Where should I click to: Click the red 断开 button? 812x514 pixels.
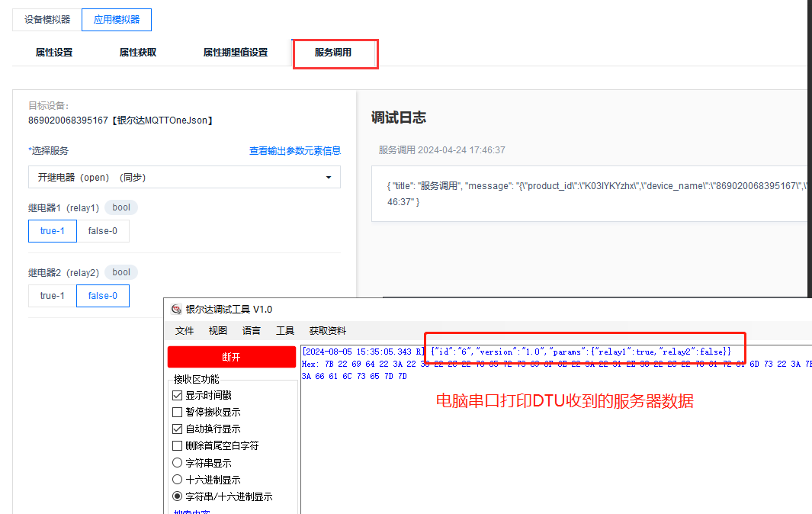232,357
